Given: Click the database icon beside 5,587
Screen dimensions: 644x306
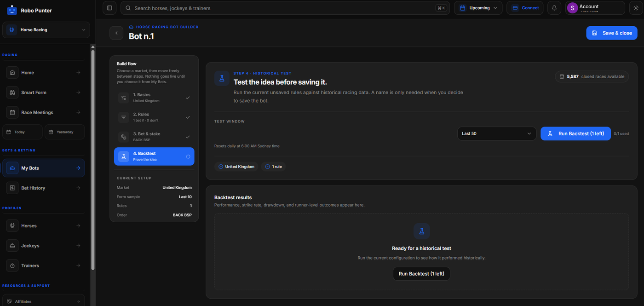Looking at the screenshot, I should pyautogui.click(x=562, y=76).
